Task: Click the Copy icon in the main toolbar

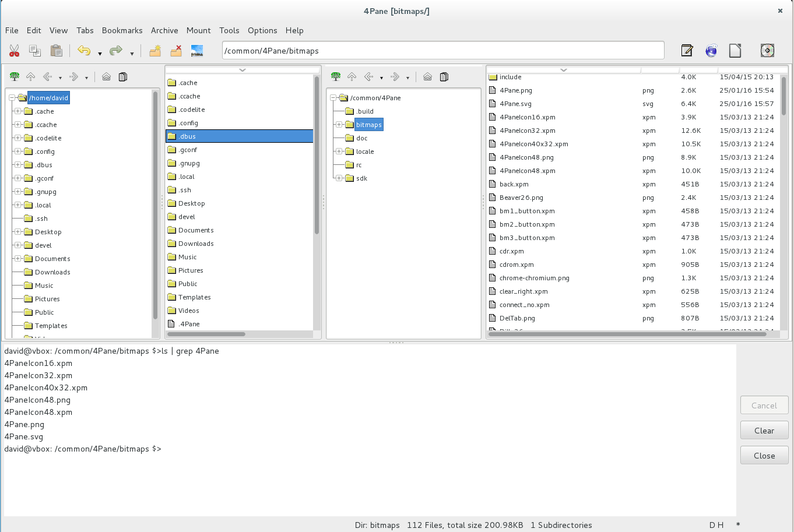Action: [x=35, y=51]
